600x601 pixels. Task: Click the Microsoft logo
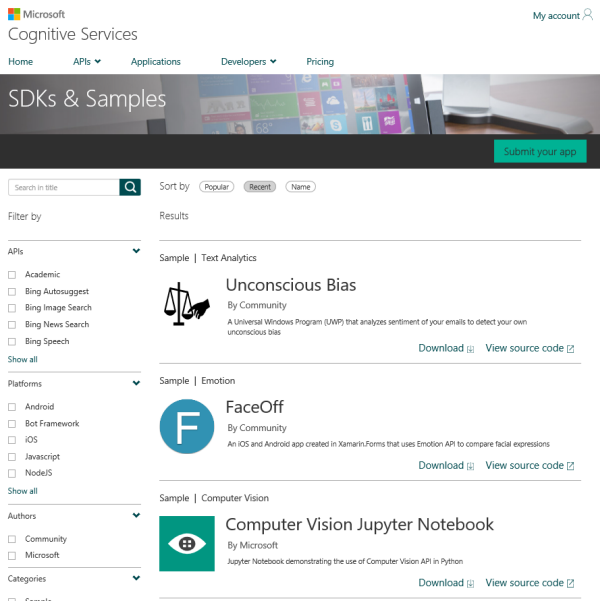36,14
